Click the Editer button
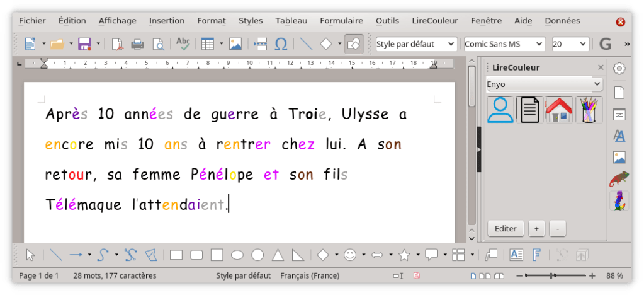This screenshot has width=644, height=295. point(506,228)
